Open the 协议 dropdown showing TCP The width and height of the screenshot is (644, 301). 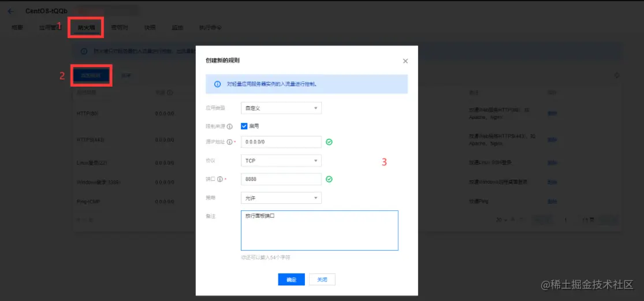coord(281,161)
